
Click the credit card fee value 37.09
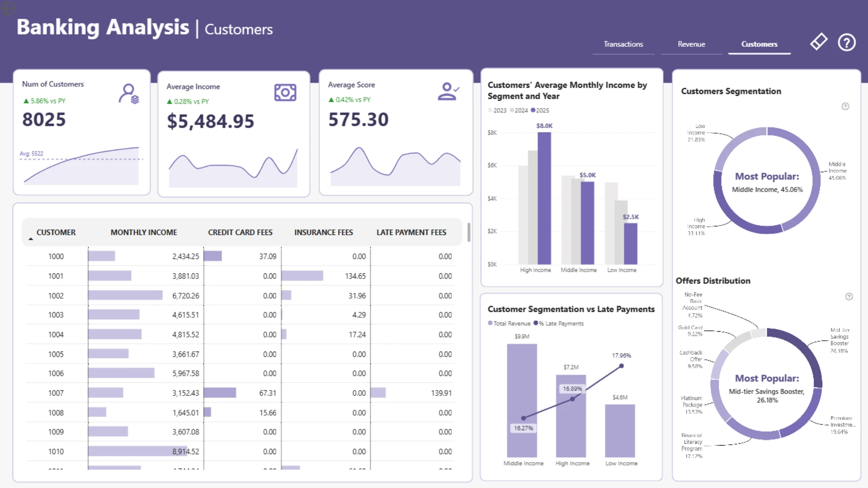pyautogui.click(x=268, y=257)
